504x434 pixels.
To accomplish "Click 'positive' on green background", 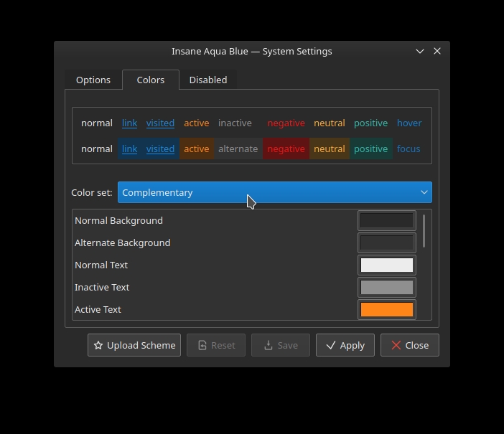I will pos(371,148).
